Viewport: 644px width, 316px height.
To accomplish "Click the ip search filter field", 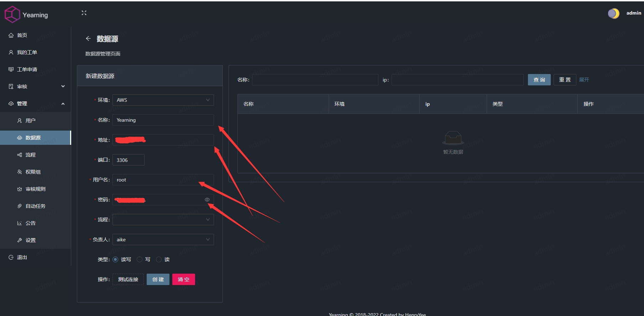I will pyautogui.click(x=457, y=80).
